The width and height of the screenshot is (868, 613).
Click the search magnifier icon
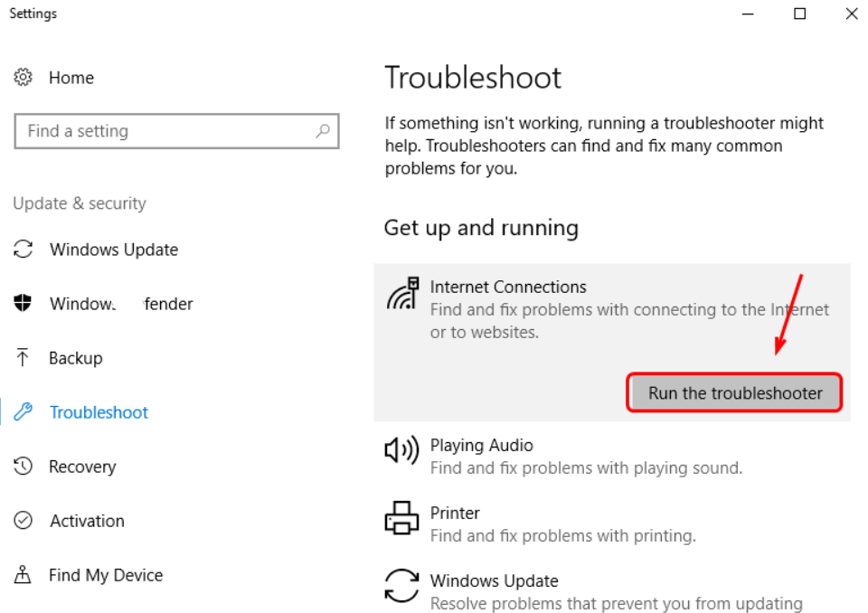[323, 131]
